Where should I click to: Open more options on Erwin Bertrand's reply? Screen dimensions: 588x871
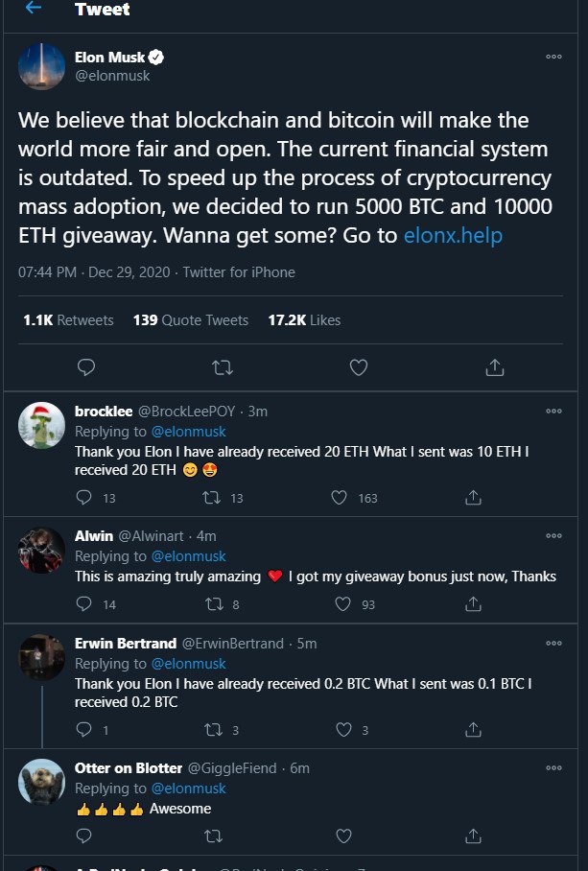click(x=553, y=643)
